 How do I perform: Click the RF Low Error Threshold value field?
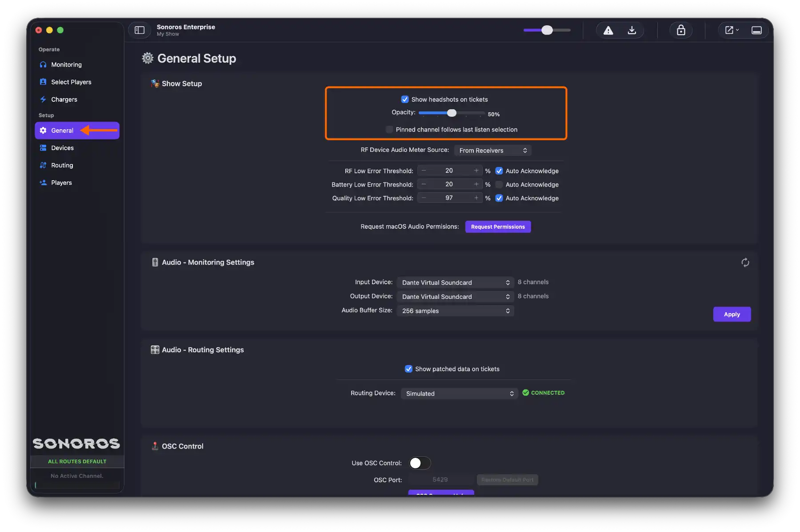click(x=449, y=171)
